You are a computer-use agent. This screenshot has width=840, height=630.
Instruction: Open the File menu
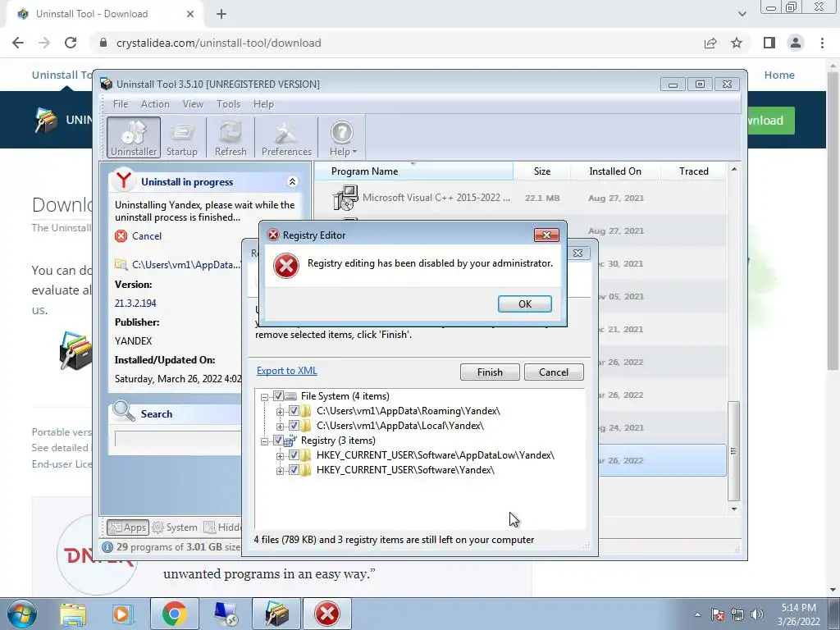coord(121,104)
